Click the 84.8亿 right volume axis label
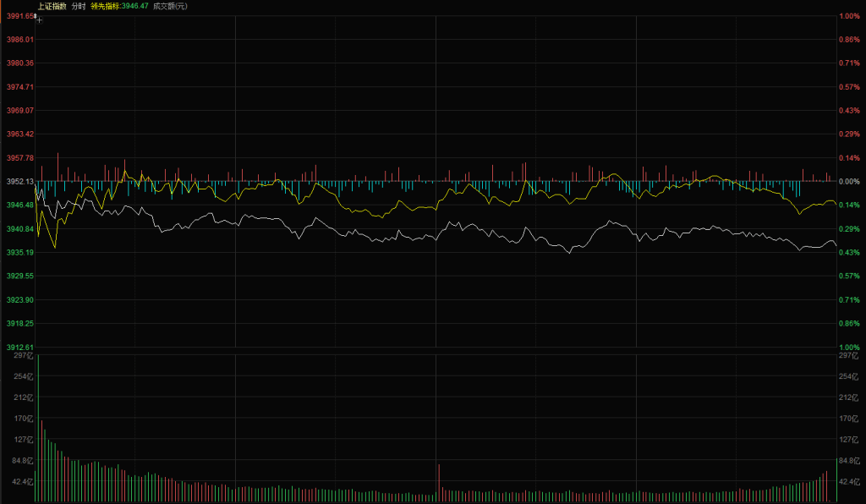 (x=849, y=460)
